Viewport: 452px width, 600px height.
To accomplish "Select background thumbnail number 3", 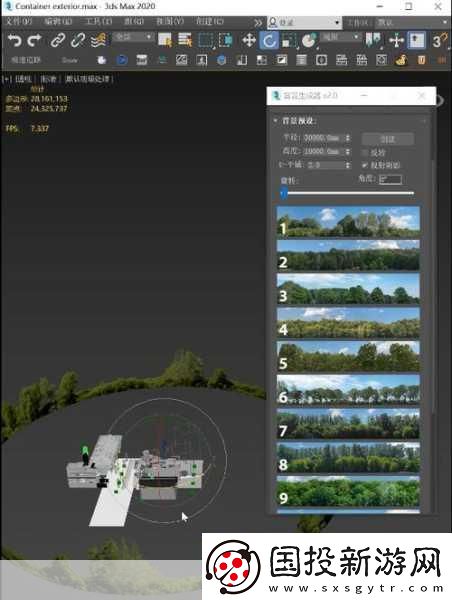I will click(348, 289).
